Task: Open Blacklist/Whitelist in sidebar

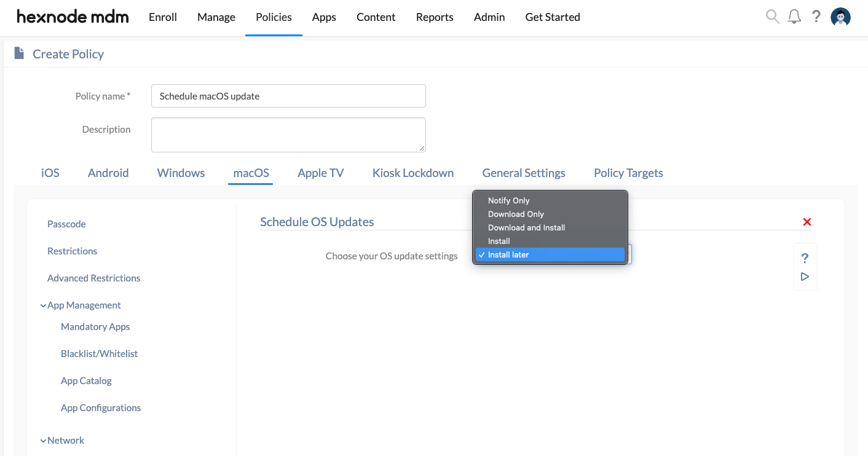Action: pyautogui.click(x=99, y=353)
